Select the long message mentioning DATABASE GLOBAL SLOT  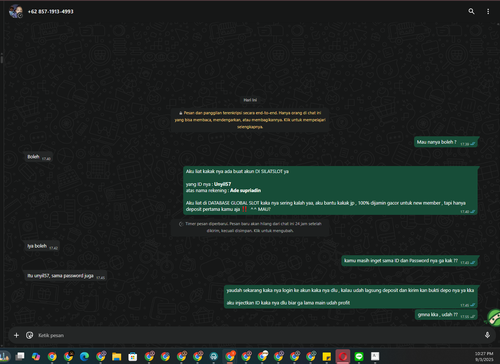tap(330, 190)
